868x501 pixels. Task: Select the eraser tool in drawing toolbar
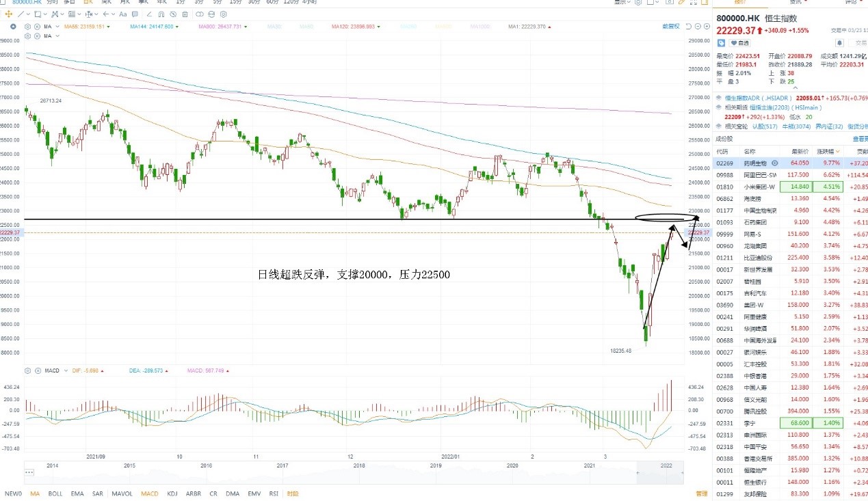pos(149,14)
